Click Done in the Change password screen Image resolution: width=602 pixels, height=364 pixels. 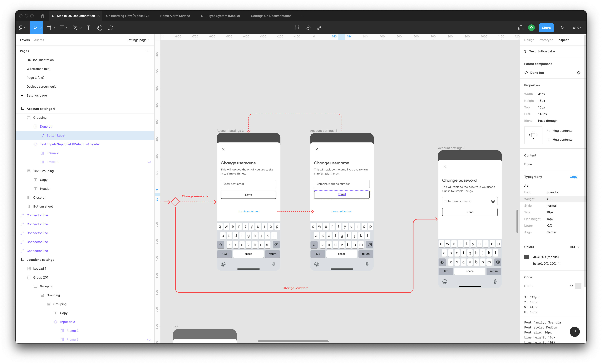[x=470, y=212]
